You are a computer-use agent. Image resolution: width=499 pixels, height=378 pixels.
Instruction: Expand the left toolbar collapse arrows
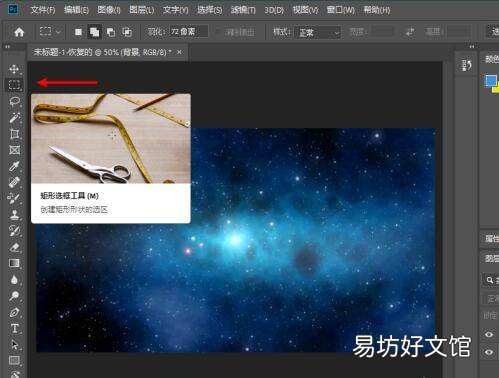pos(7,47)
